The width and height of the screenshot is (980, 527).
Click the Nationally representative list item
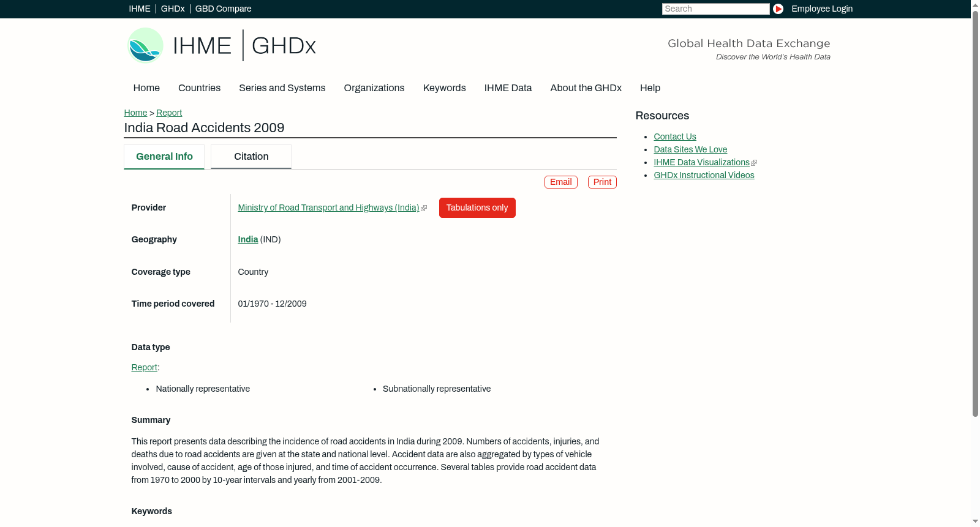[203, 389]
